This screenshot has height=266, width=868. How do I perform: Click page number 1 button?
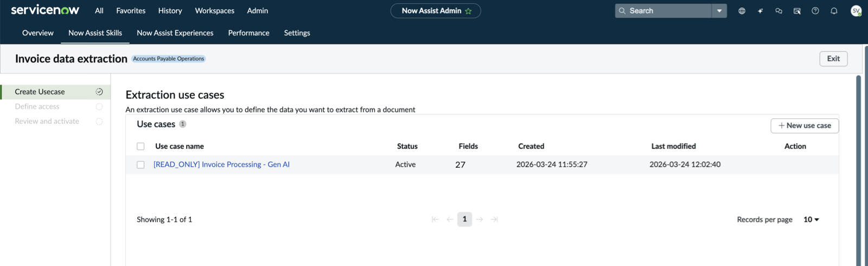[464, 219]
